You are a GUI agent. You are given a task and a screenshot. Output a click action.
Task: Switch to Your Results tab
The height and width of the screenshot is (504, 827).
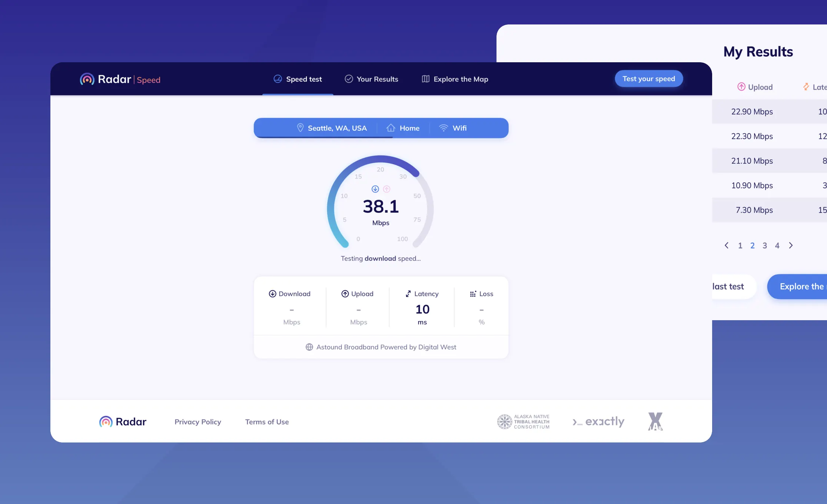tap(371, 79)
